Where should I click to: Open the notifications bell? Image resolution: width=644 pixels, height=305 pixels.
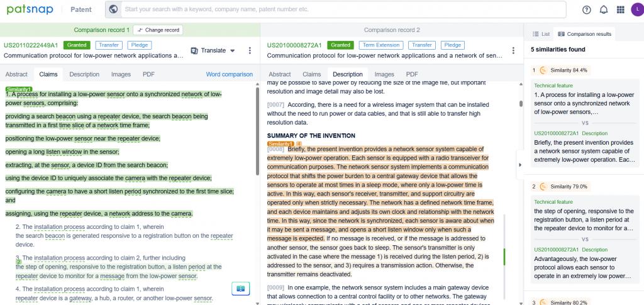pyautogui.click(x=604, y=9)
